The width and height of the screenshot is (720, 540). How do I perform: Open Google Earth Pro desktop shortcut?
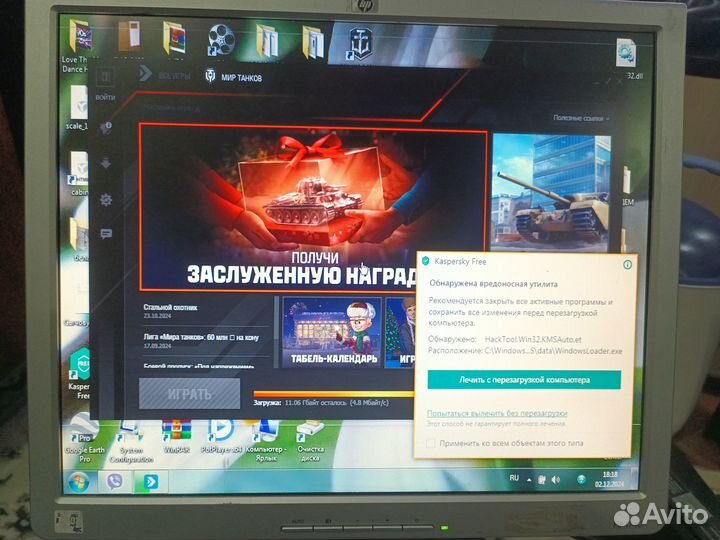[x=82, y=437]
